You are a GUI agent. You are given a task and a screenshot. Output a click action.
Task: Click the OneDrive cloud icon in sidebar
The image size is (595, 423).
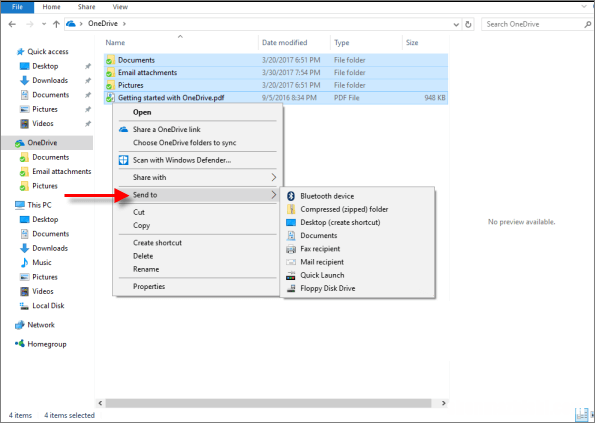tap(19, 143)
